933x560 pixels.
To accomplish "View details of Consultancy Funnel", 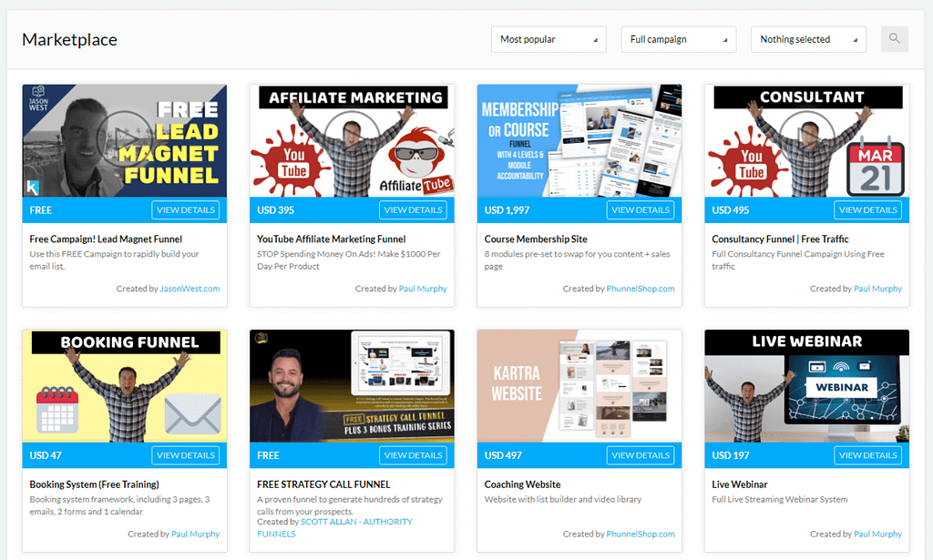I will coord(867,209).
